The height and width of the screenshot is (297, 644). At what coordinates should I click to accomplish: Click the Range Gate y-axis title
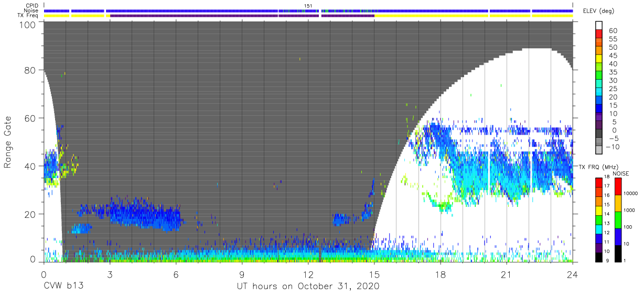(x=8, y=143)
